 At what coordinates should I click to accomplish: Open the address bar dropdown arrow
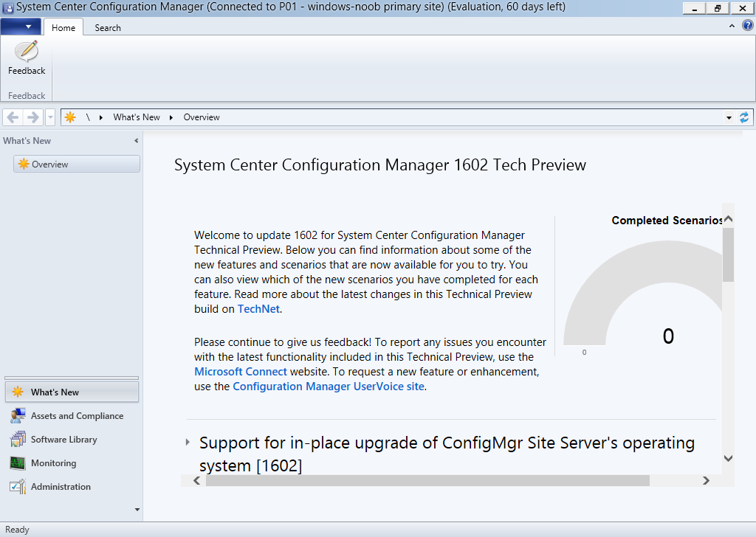pyautogui.click(x=729, y=117)
